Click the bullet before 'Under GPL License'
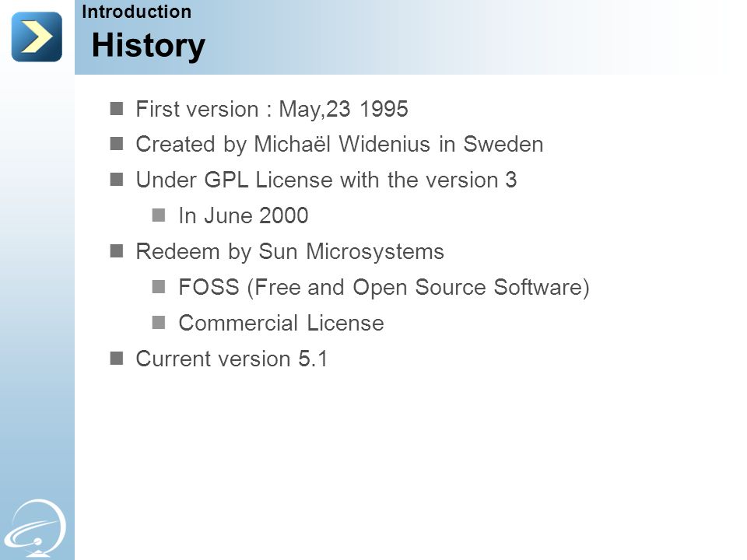This screenshot has height=560, width=747. pos(117,180)
